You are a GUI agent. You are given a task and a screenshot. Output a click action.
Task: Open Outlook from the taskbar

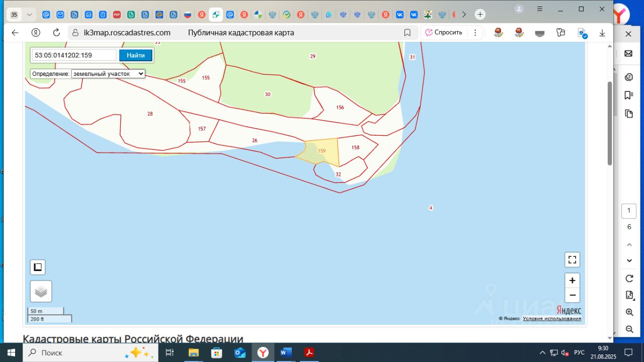click(240, 352)
